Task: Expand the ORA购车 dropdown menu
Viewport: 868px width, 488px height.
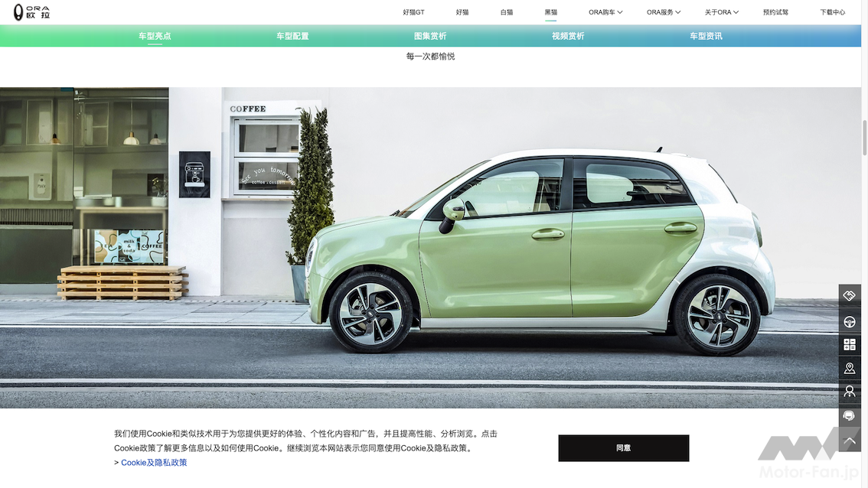Action: (x=605, y=12)
